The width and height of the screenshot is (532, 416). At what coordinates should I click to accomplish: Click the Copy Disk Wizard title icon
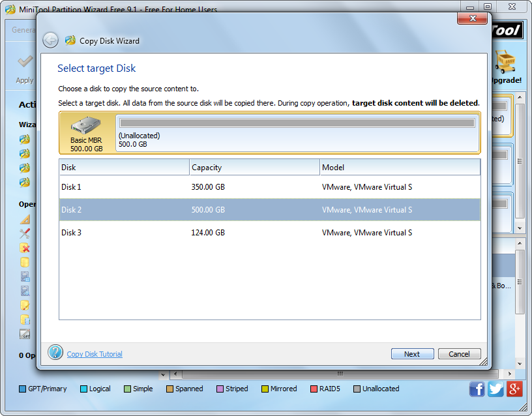(70, 40)
